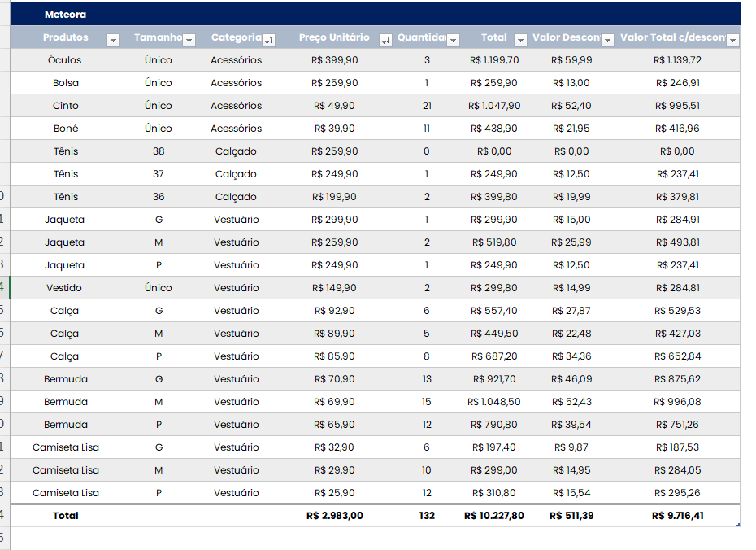
Task: Select price cell R$ 149,90
Action: tap(334, 287)
